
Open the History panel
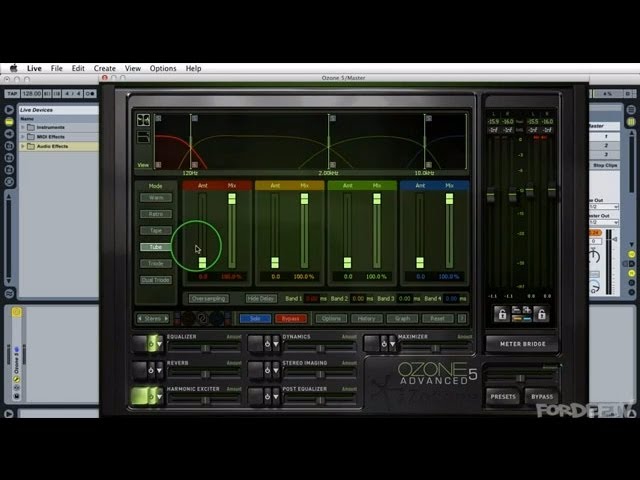[x=367, y=318]
